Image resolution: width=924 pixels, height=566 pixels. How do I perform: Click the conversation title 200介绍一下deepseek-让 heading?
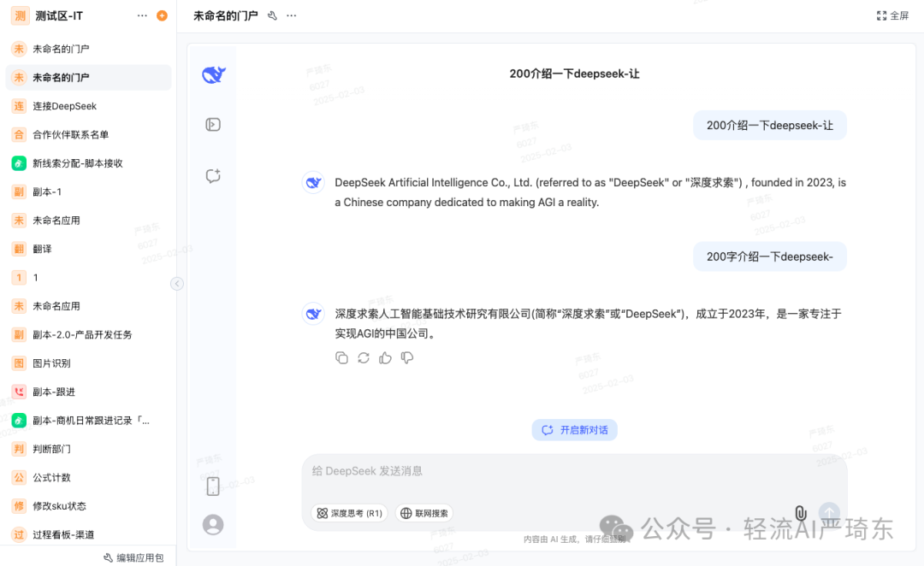point(575,74)
